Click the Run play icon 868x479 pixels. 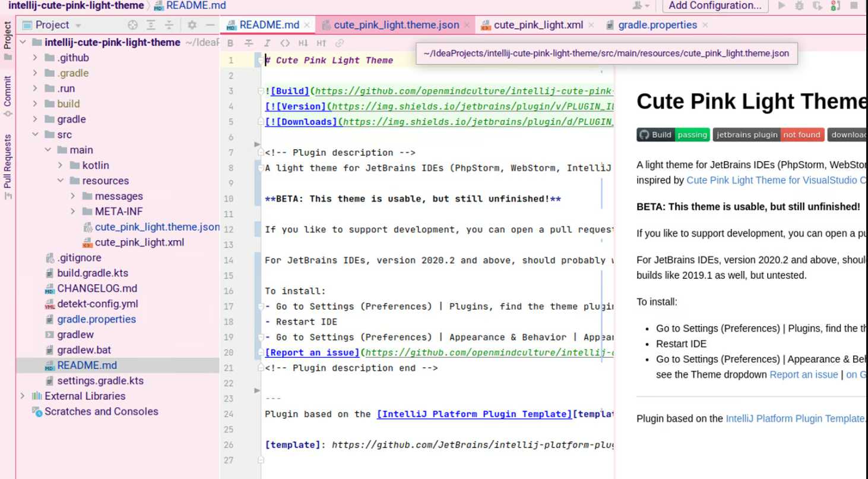click(782, 5)
